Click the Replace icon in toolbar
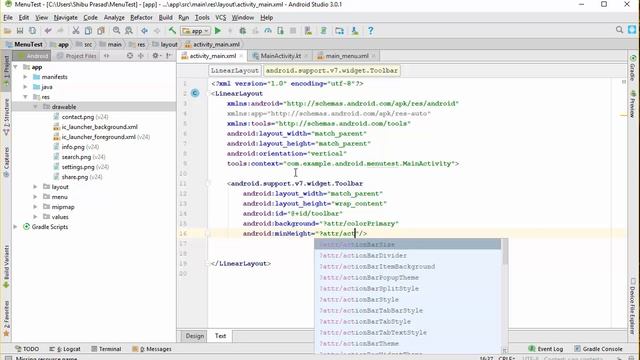This screenshot has width=640, height=360. (129, 31)
